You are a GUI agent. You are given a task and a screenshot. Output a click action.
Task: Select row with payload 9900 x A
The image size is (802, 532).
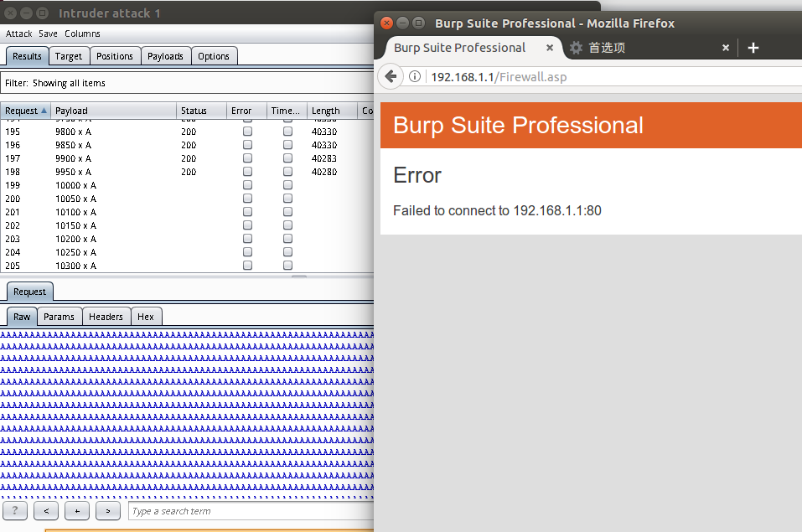click(x=187, y=158)
